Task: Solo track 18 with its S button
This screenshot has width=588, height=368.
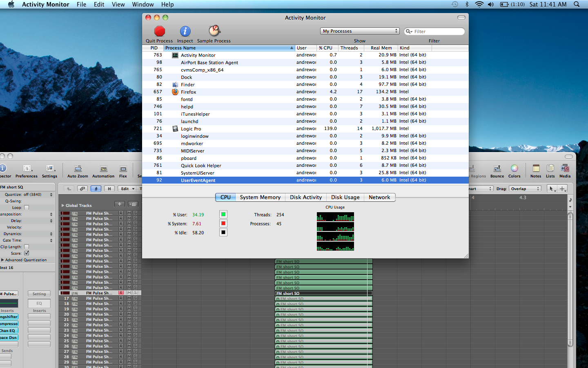Action: (x=135, y=304)
